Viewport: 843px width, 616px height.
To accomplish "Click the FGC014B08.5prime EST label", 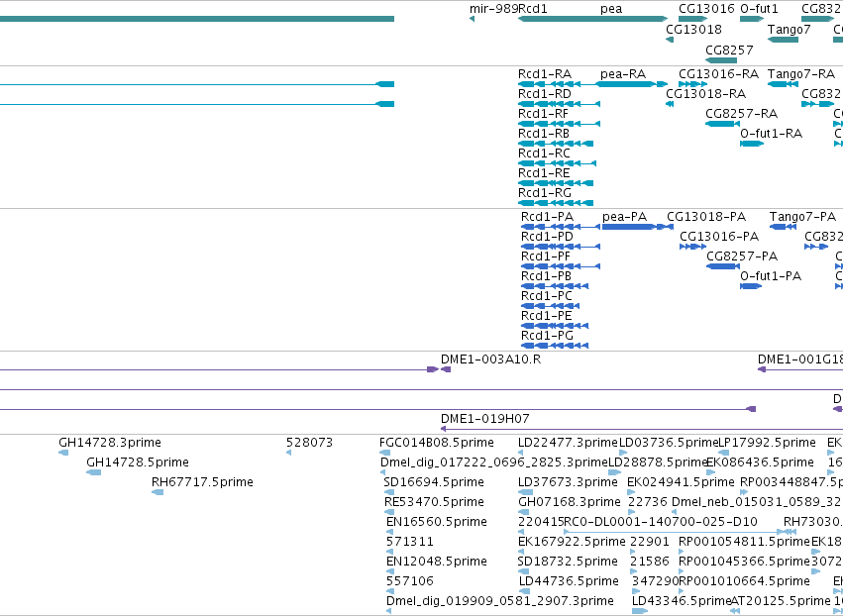I will [x=437, y=443].
